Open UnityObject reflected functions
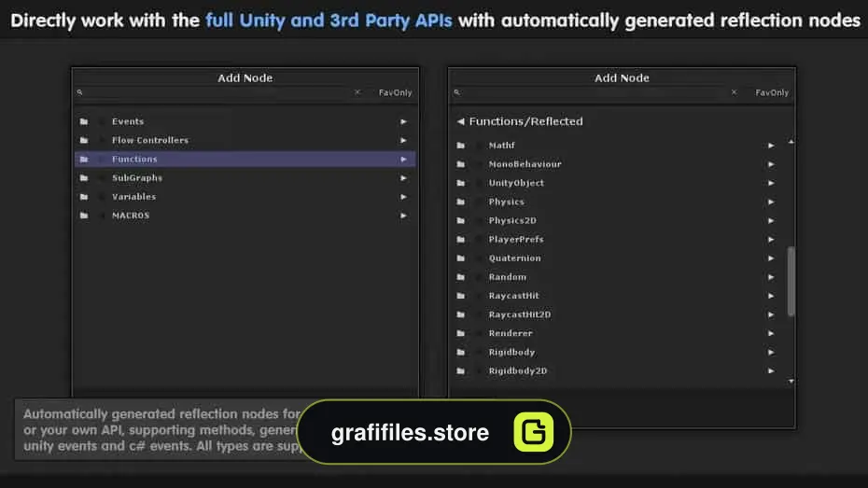 tap(617, 183)
